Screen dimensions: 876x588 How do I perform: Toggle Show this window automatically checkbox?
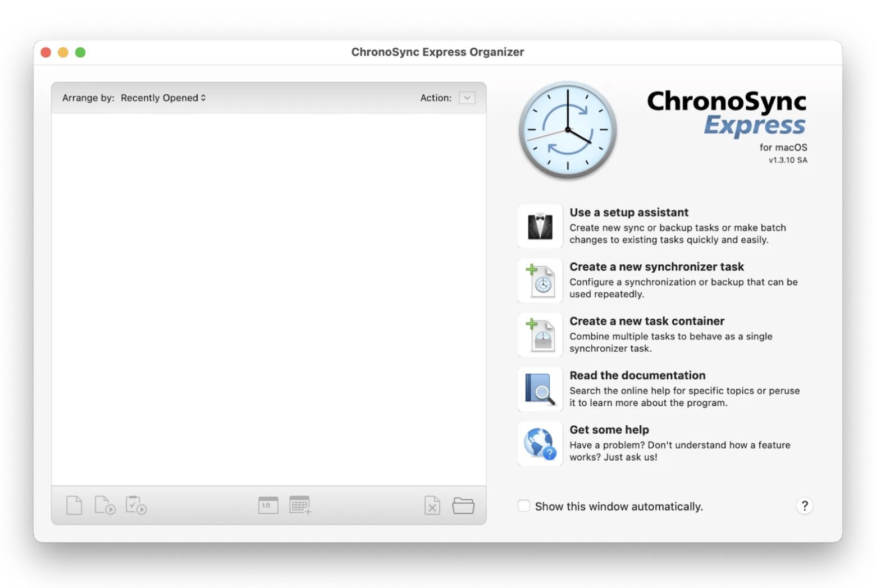click(524, 506)
